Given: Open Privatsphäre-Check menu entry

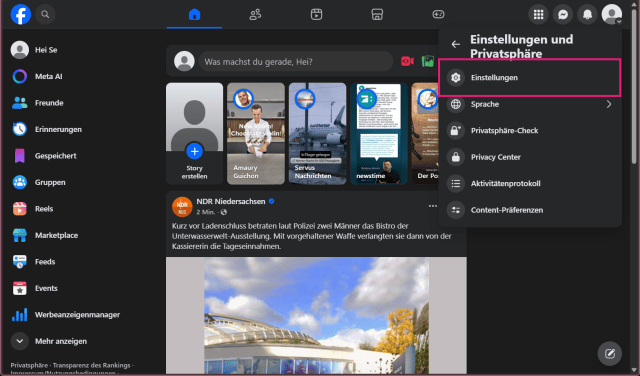Looking at the screenshot, I should pyautogui.click(x=530, y=131).
